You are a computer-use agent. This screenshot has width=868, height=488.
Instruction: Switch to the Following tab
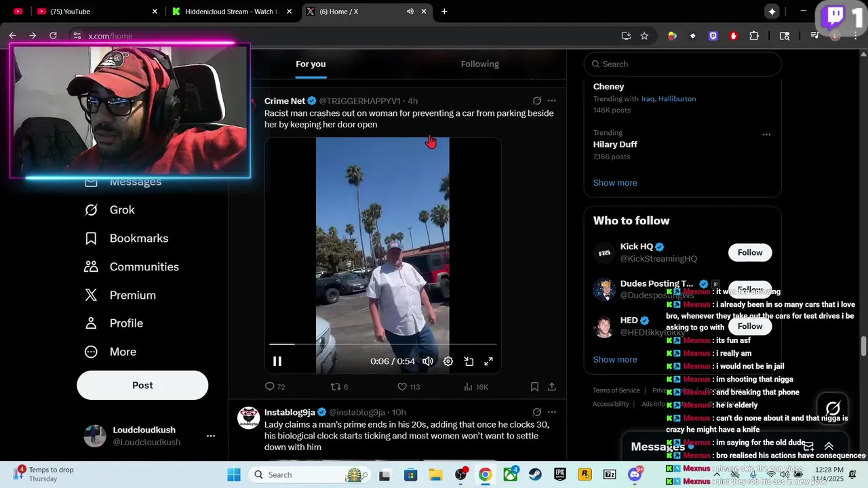(480, 64)
